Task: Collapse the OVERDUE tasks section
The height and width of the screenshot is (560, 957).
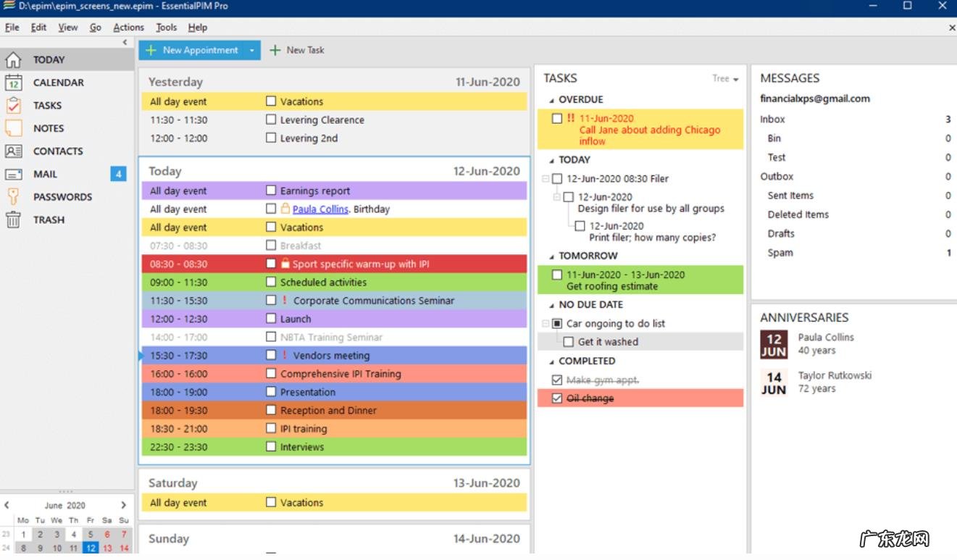Action: [551, 100]
